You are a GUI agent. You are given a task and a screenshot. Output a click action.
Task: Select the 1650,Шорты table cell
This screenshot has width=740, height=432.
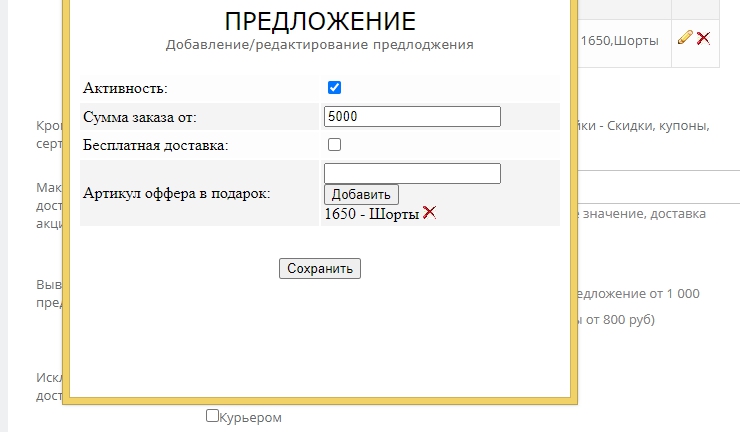click(617, 41)
